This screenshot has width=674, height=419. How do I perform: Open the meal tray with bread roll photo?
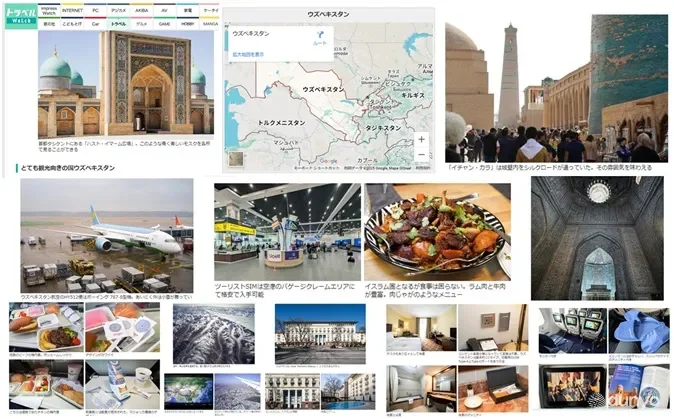(46, 327)
